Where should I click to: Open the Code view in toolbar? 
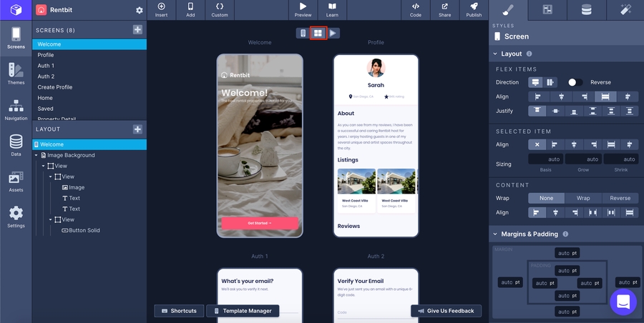416,10
